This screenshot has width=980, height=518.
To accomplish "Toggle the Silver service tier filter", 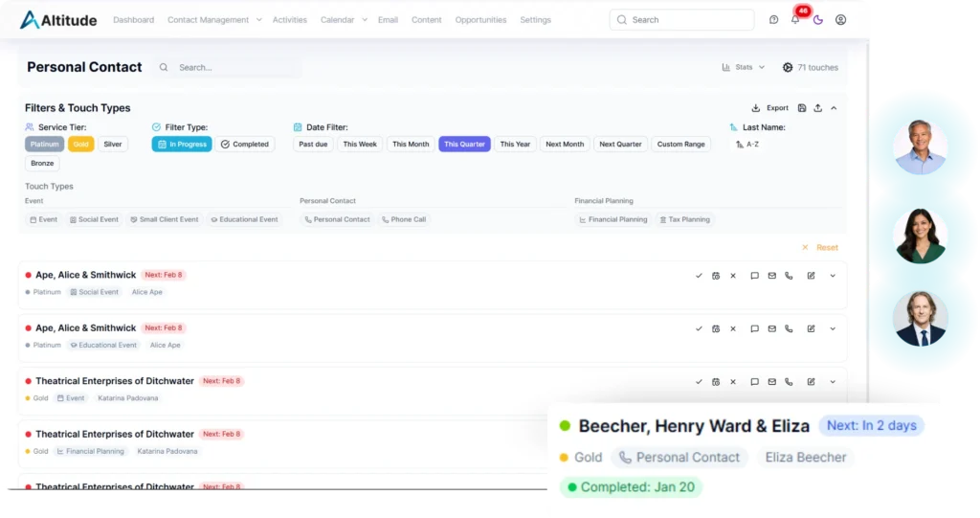I will click(x=113, y=145).
